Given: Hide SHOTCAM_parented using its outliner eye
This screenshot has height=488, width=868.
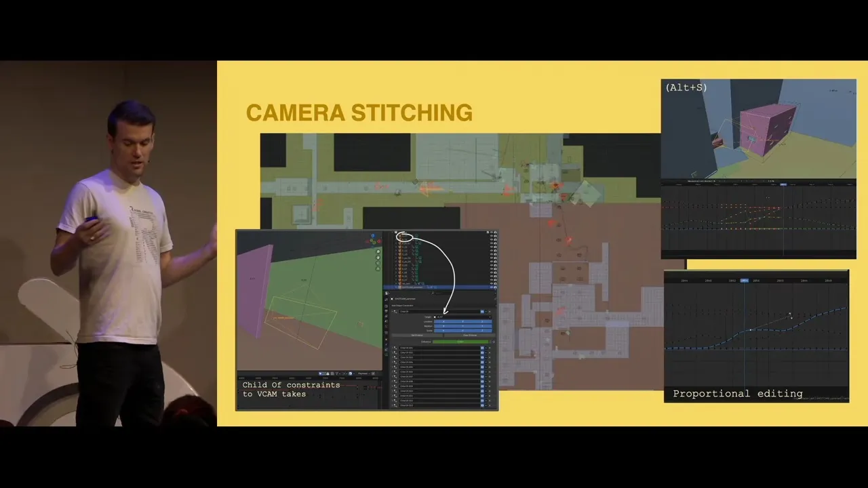Looking at the screenshot, I should [x=491, y=287].
